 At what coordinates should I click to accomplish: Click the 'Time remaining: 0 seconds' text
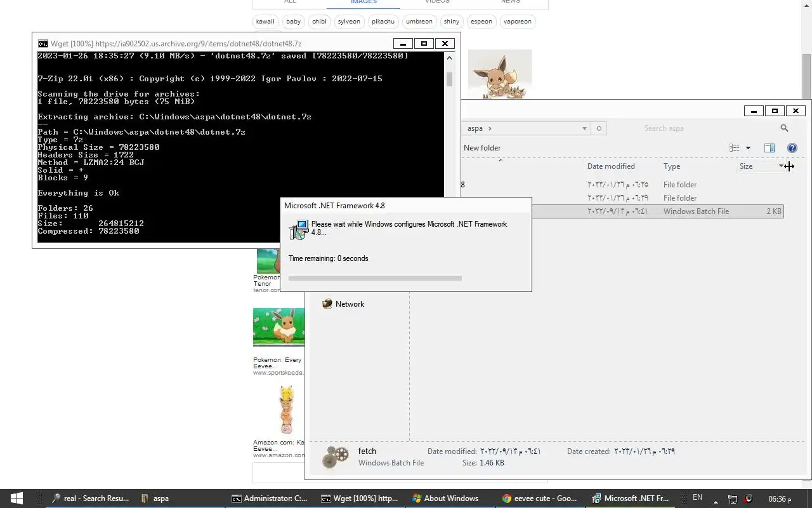(329, 258)
